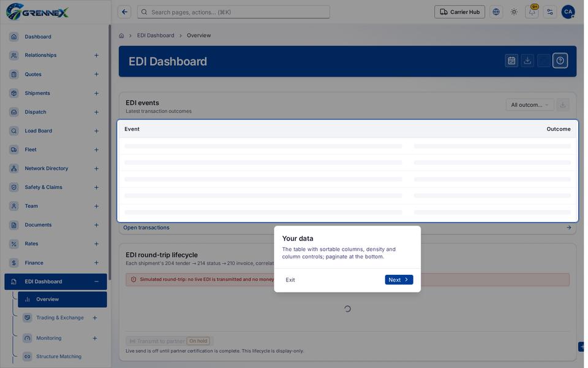Go back using the arrow button

click(124, 12)
